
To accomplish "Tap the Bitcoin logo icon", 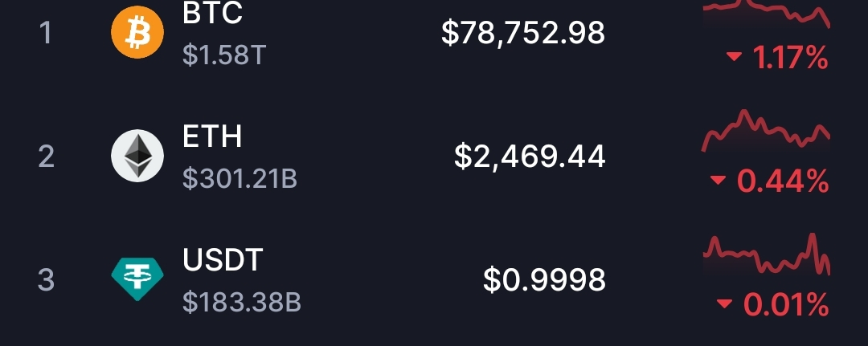I will [x=137, y=33].
